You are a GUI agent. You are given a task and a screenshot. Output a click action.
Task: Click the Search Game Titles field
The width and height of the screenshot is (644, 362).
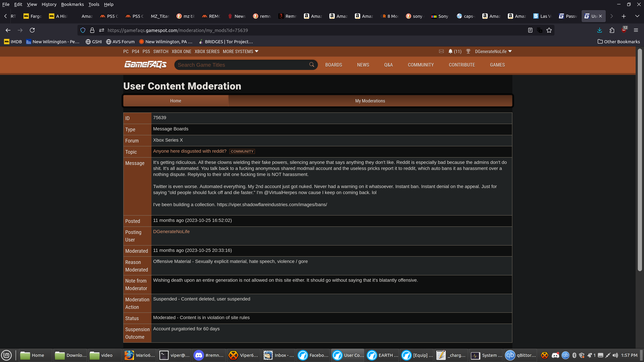[241, 65]
